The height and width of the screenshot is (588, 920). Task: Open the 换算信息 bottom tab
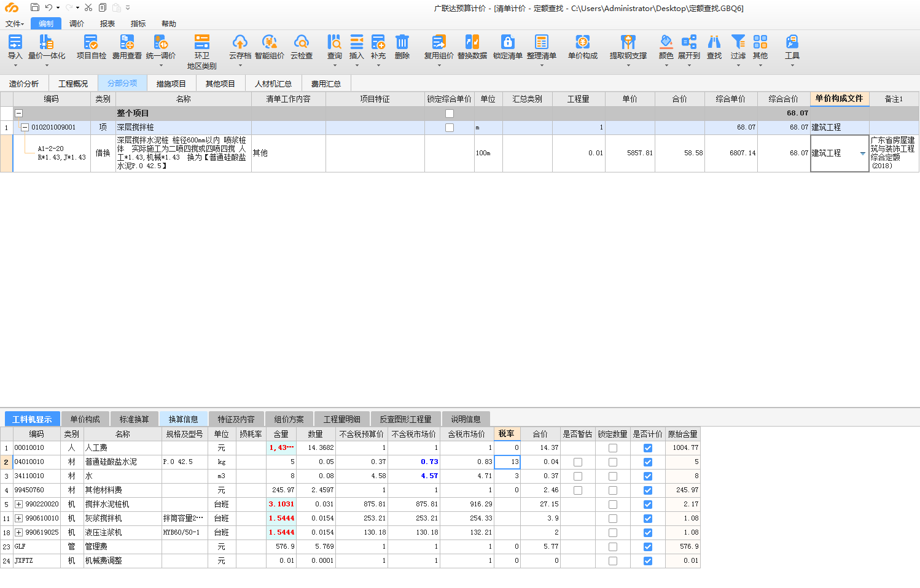(184, 419)
